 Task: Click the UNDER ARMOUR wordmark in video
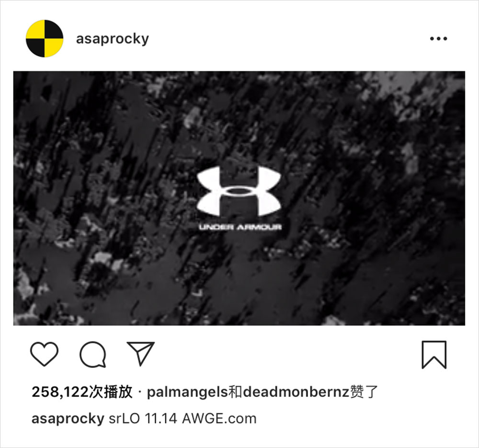240,227
